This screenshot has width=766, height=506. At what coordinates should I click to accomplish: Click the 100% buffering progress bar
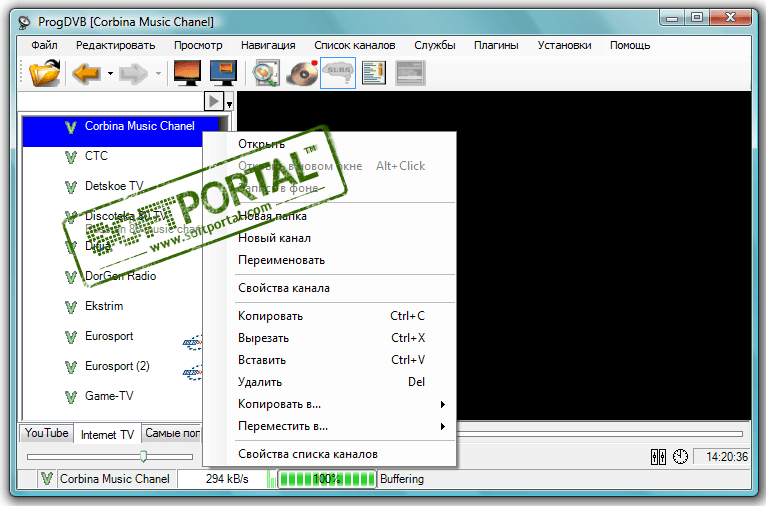tap(327, 479)
